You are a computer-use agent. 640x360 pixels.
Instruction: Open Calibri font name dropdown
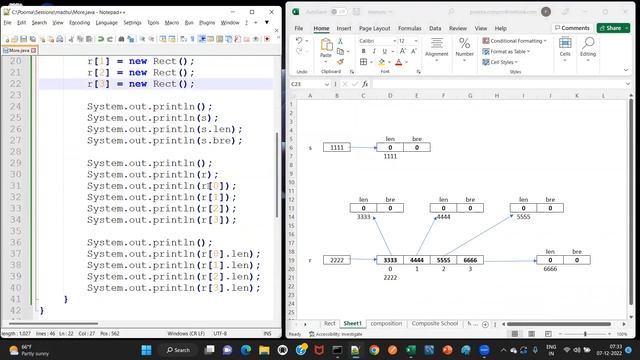[394, 41]
